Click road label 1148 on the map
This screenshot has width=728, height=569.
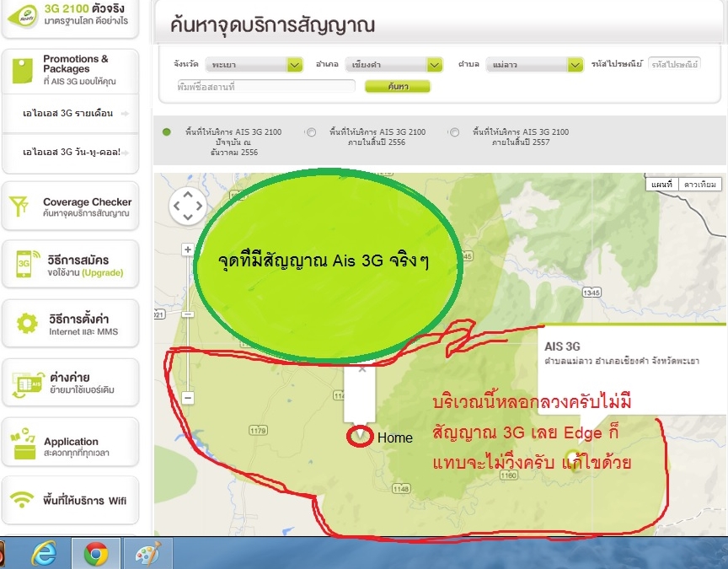pos(401,489)
